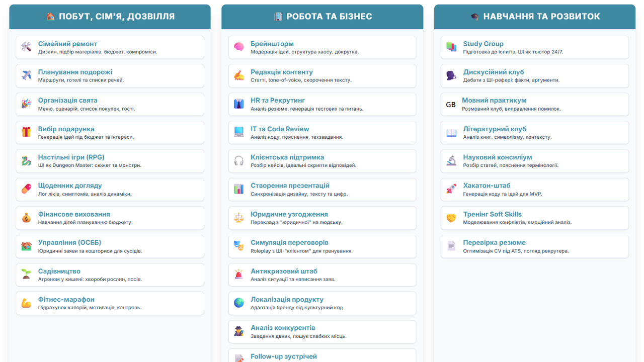Click the gift box icon for Вибір подарунка
This screenshot has width=644, height=362.
27,132
